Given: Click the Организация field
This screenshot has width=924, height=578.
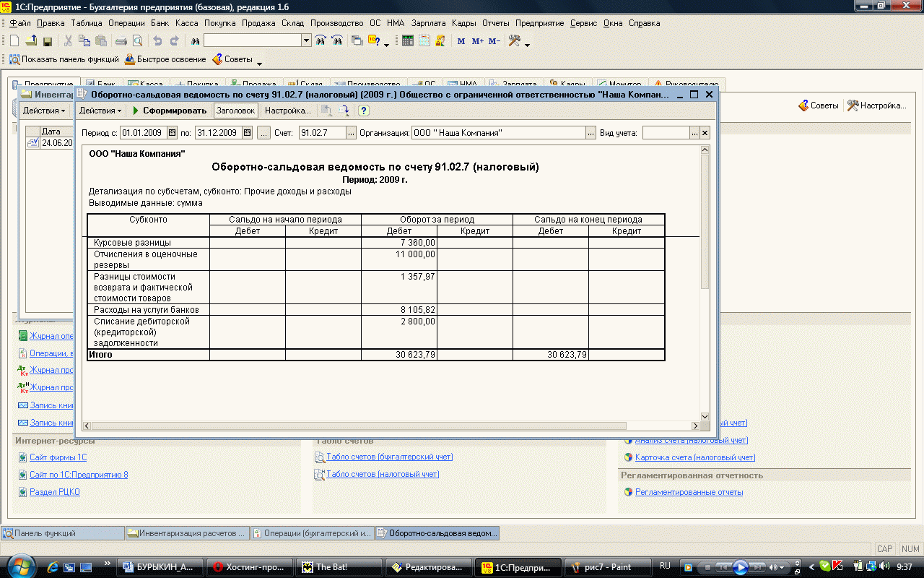Looking at the screenshot, I should point(498,133).
